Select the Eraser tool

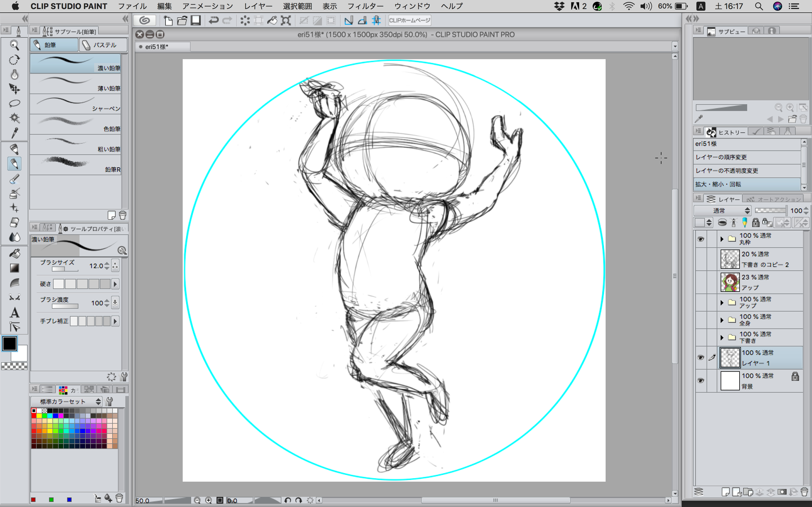click(x=14, y=222)
